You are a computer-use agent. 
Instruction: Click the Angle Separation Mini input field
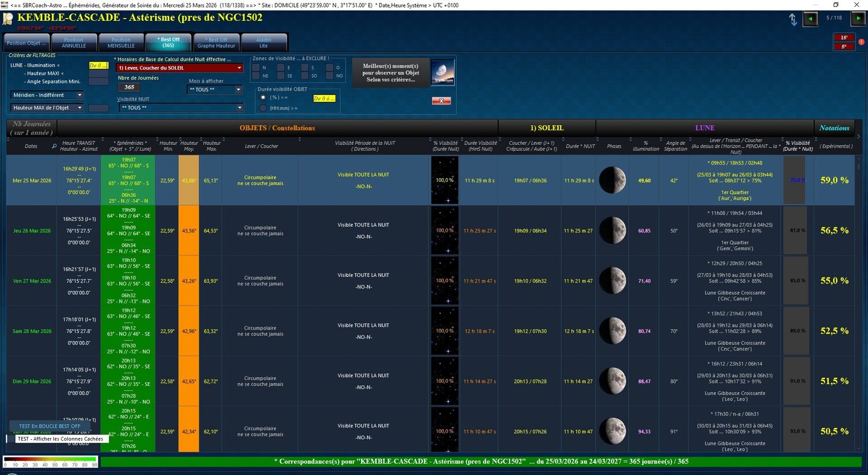coord(98,82)
